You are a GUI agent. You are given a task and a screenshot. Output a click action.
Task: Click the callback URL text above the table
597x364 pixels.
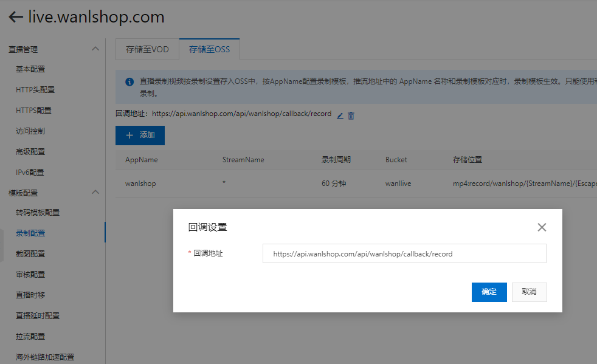242,114
